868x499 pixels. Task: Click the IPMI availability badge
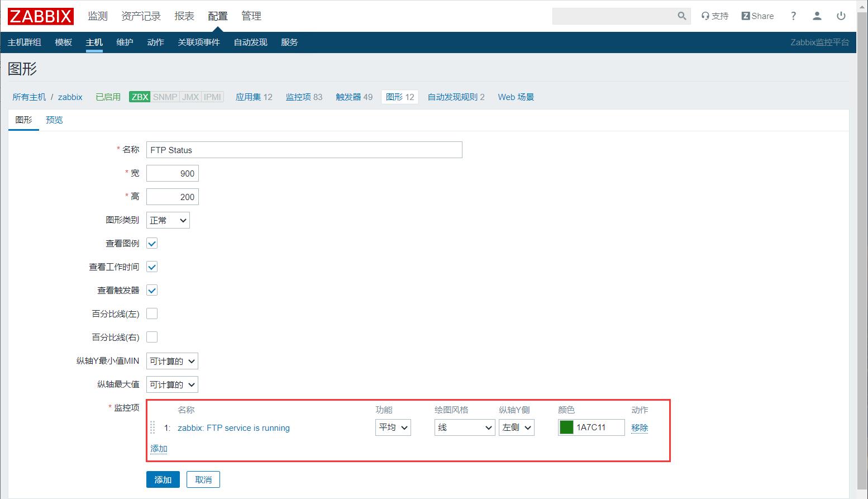point(212,97)
